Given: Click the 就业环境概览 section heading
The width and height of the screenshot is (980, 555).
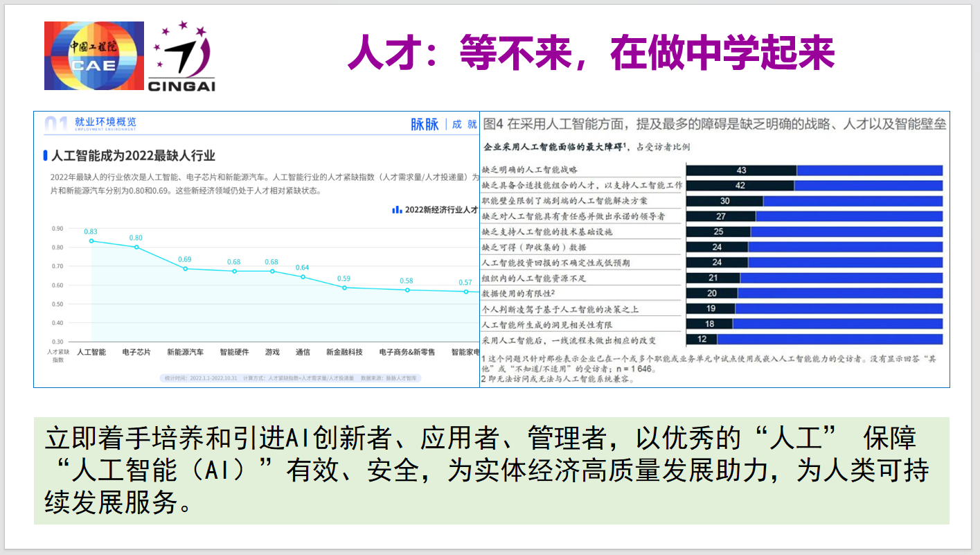Looking at the screenshot, I should click(105, 123).
